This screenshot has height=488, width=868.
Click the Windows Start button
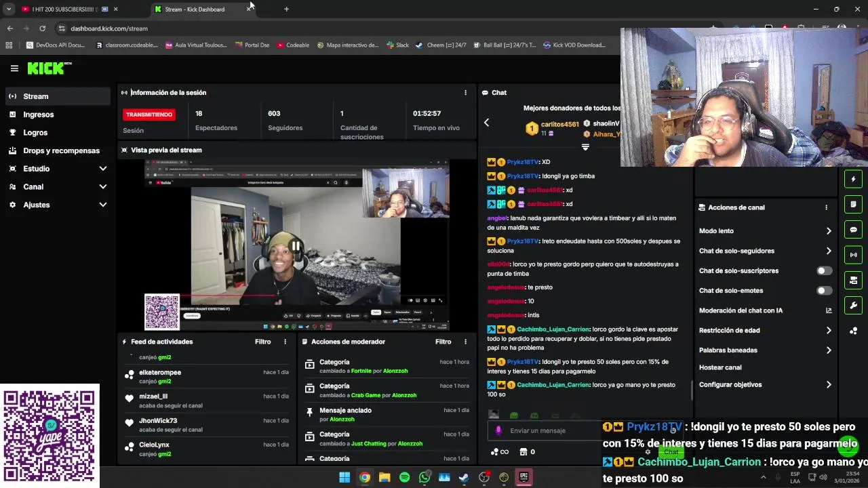[344, 477]
